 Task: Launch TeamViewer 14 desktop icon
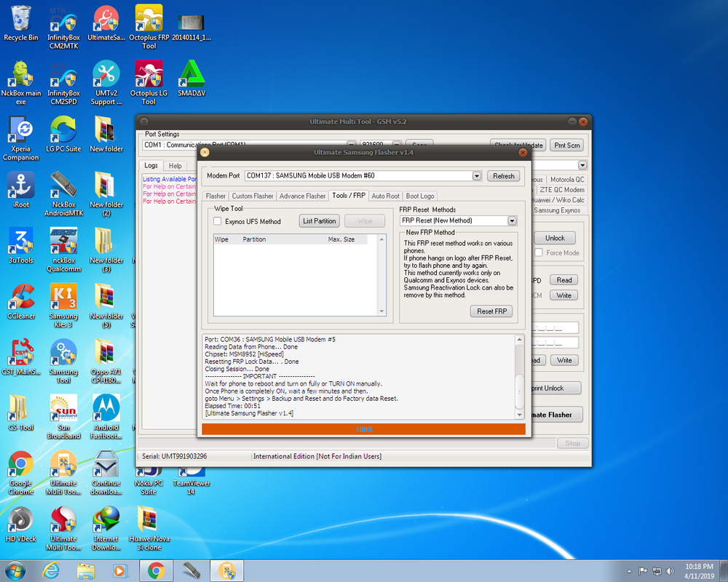(191, 482)
